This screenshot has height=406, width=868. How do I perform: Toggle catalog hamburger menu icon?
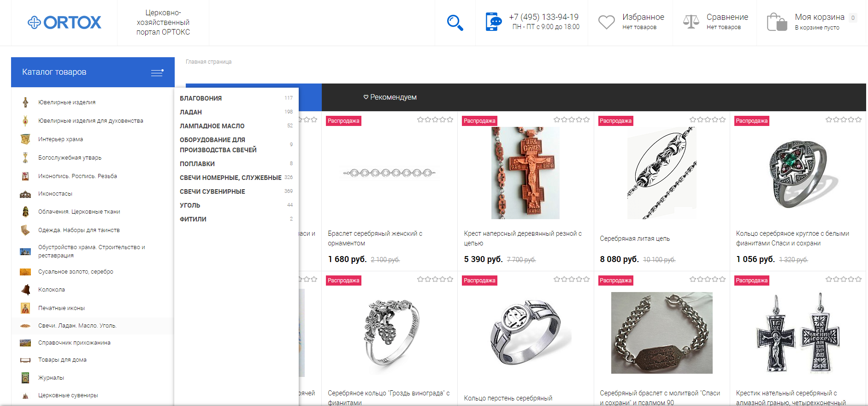pos(157,72)
